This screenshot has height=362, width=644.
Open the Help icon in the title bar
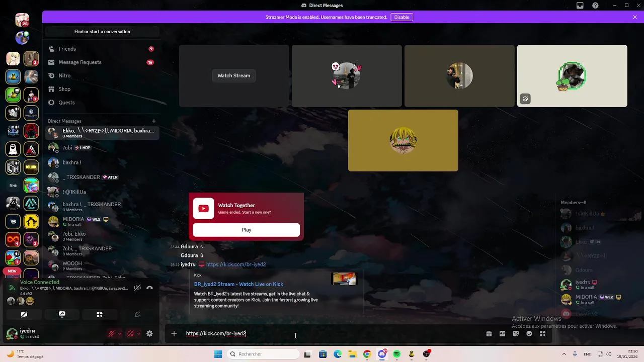[596, 6]
